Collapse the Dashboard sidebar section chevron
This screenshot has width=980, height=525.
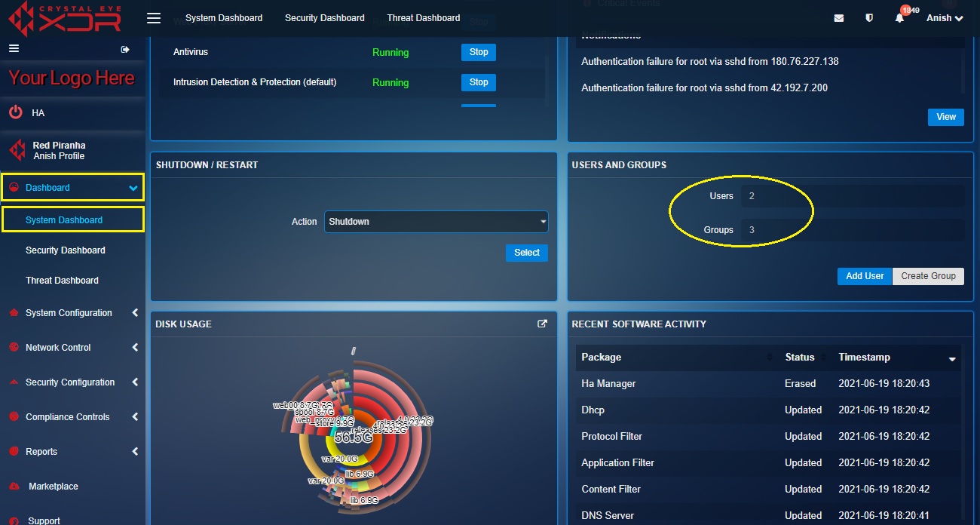133,188
